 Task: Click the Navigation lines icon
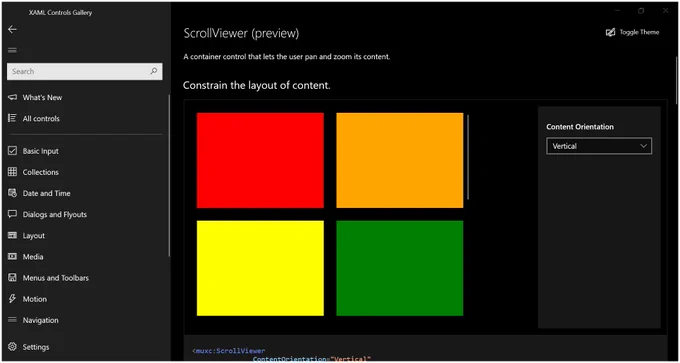click(x=13, y=320)
